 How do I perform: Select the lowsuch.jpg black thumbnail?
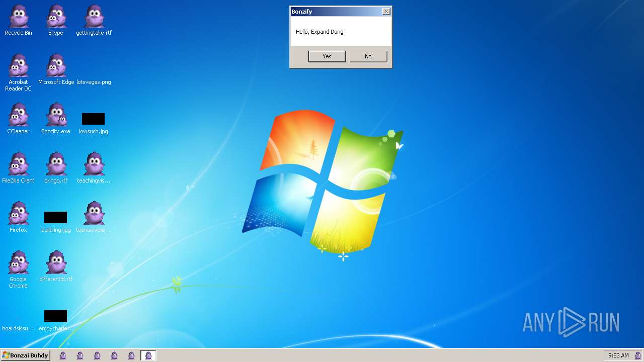tap(94, 119)
